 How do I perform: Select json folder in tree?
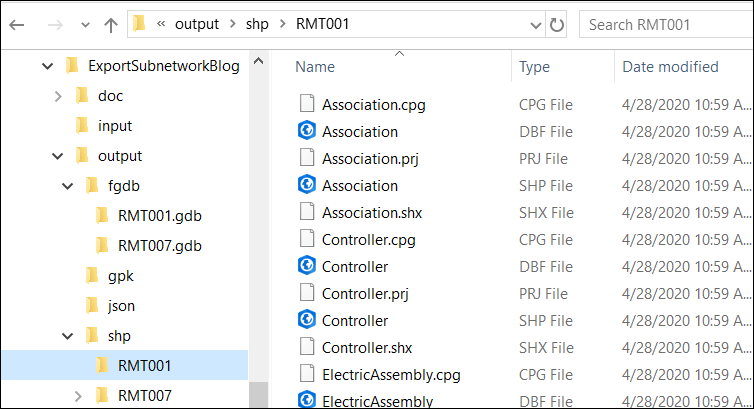pyautogui.click(x=121, y=306)
